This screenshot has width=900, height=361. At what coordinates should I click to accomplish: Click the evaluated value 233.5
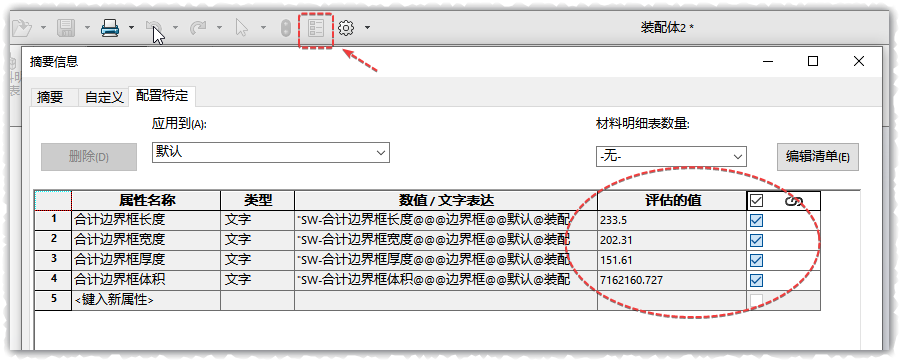tap(672, 220)
